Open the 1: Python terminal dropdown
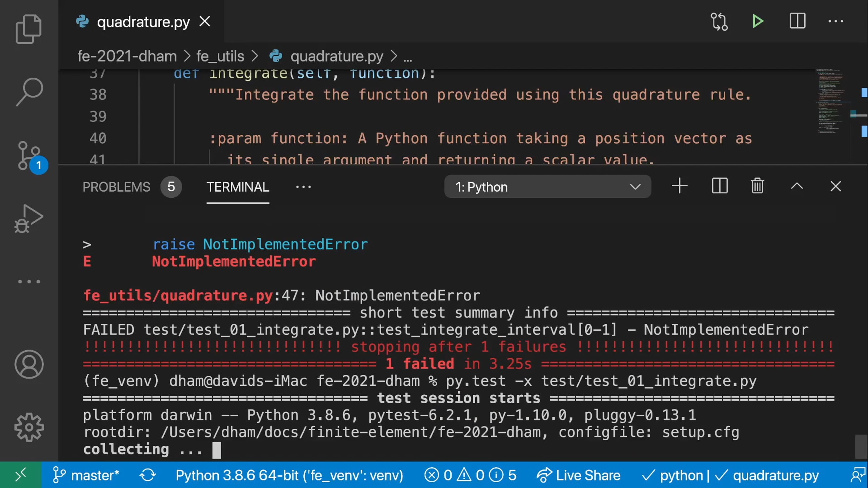The width and height of the screenshot is (868, 488). pyautogui.click(x=547, y=187)
